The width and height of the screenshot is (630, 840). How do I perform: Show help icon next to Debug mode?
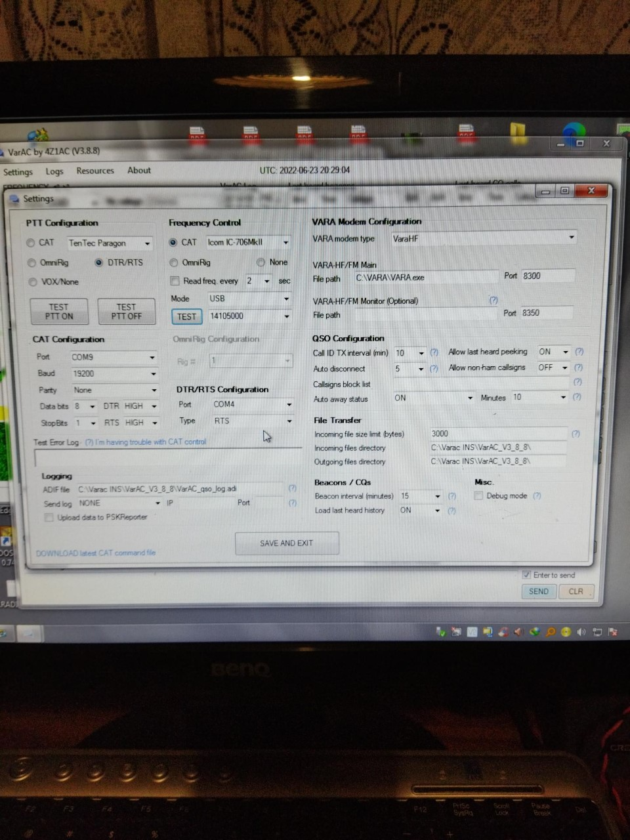(x=537, y=495)
